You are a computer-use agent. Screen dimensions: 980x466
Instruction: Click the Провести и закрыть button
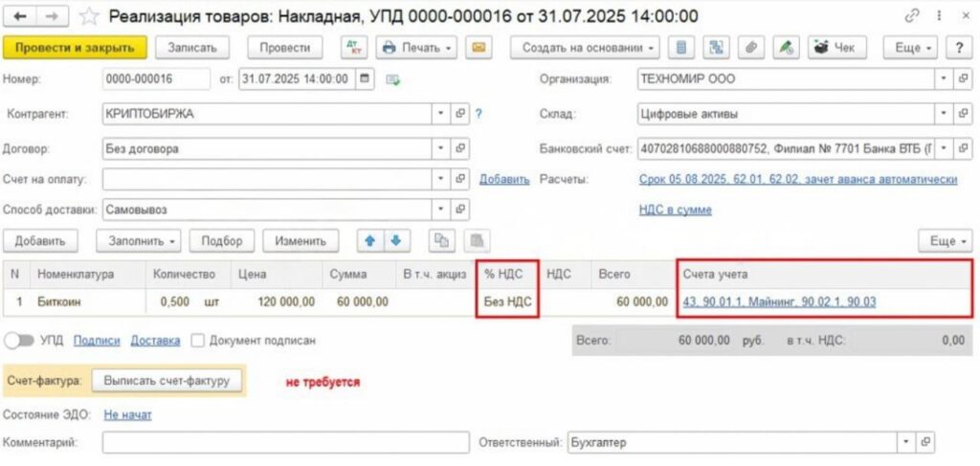coord(75,47)
